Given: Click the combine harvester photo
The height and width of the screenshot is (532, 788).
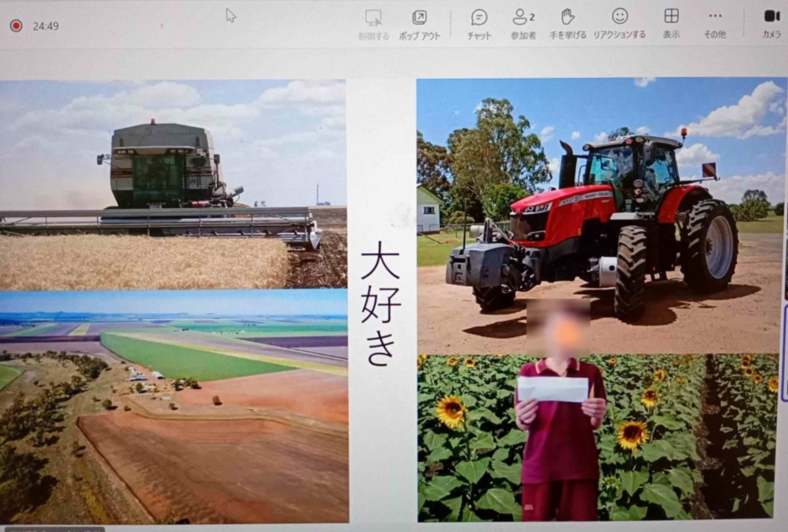Looking at the screenshot, I should click(x=172, y=183).
